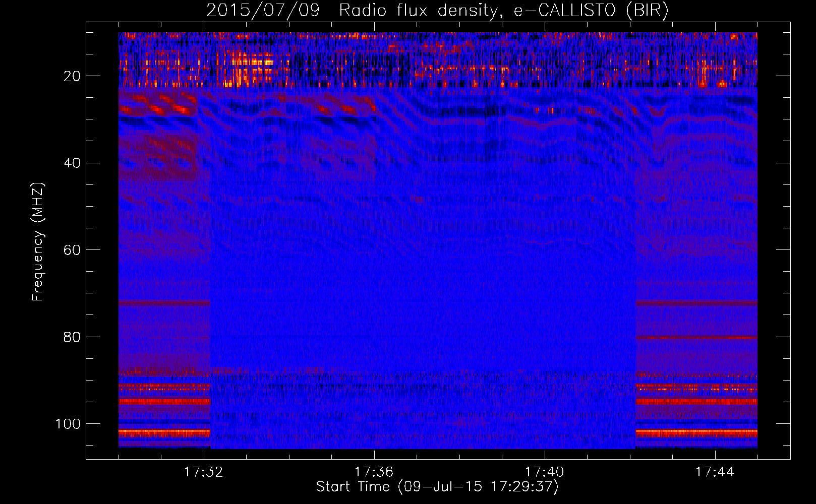816x504 pixels.
Task: Click the 100 frequency tick label
Action: pyautogui.click(x=68, y=424)
